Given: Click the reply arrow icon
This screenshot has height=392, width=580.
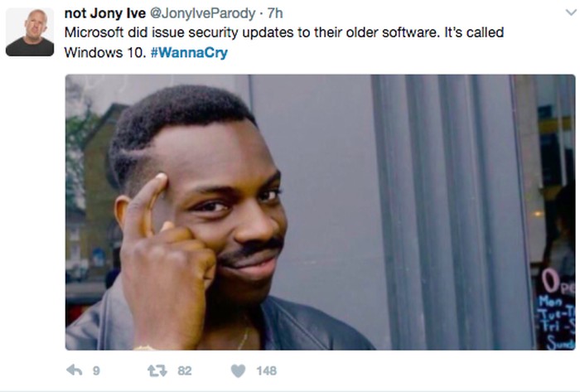Looking at the screenshot, I should coord(75,370).
